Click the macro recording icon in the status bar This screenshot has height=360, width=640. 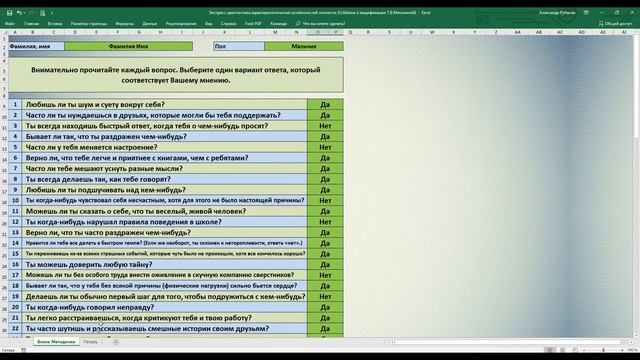click(23, 350)
